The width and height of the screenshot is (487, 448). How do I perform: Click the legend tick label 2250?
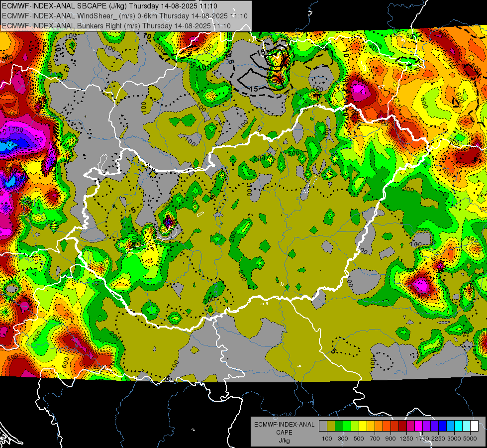[x=438, y=439]
